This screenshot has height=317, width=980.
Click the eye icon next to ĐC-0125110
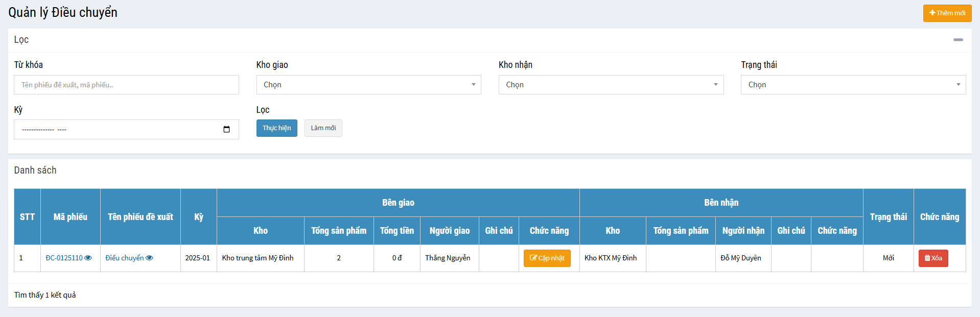(88, 258)
